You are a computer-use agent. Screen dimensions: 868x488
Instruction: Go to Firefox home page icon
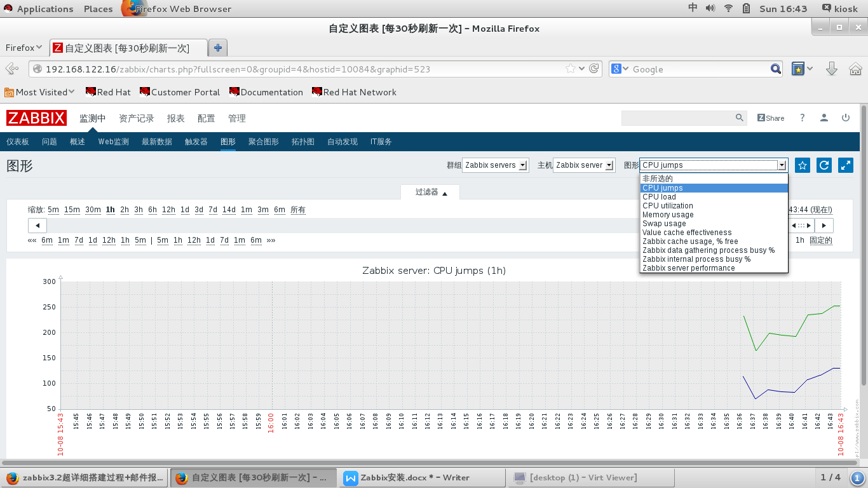click(x=855, y=69)
